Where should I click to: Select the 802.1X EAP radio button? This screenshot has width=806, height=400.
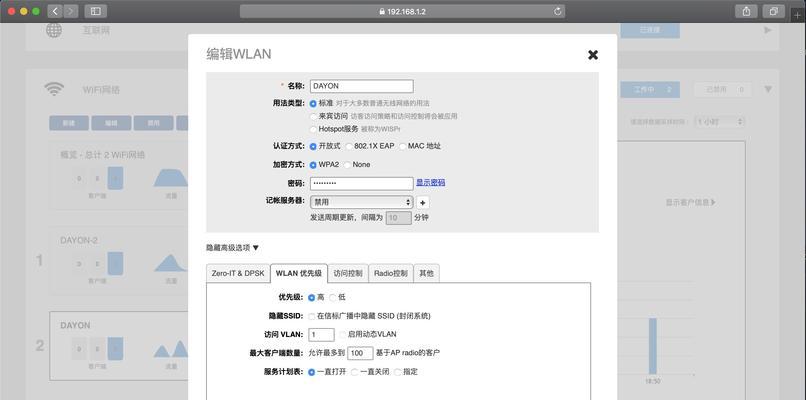(349, 147)
